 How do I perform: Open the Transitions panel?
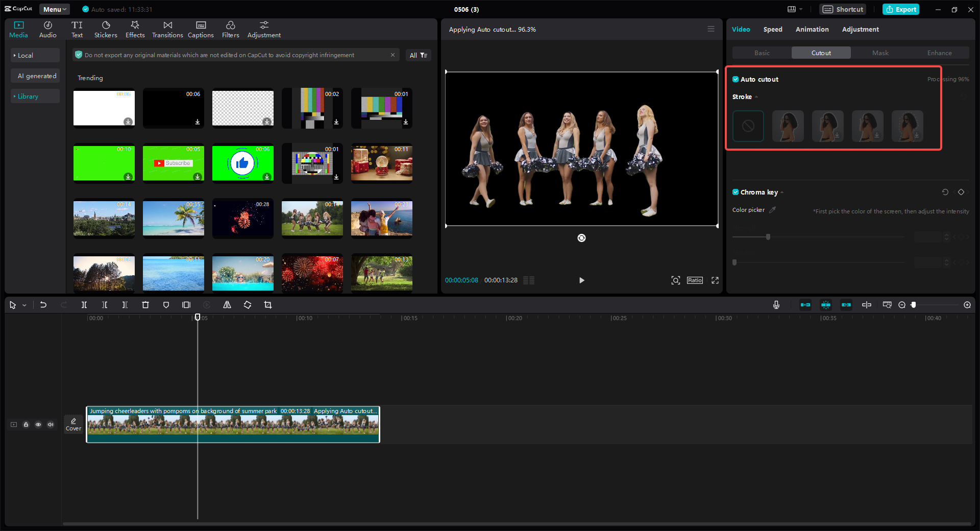167,30
